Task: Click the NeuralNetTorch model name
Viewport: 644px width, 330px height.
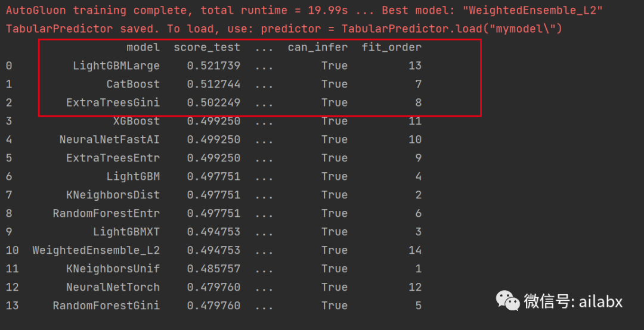Action: pos(113,287)
